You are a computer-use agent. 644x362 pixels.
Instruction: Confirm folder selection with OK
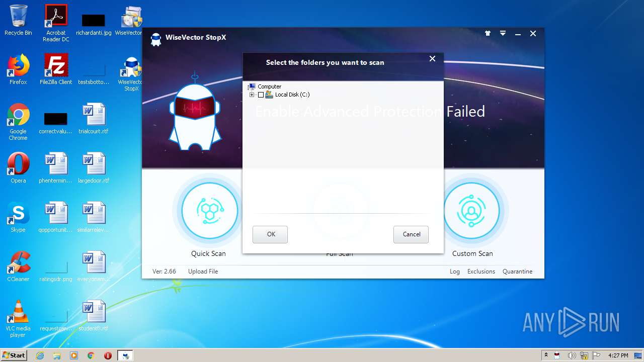(x=270, y=234)
